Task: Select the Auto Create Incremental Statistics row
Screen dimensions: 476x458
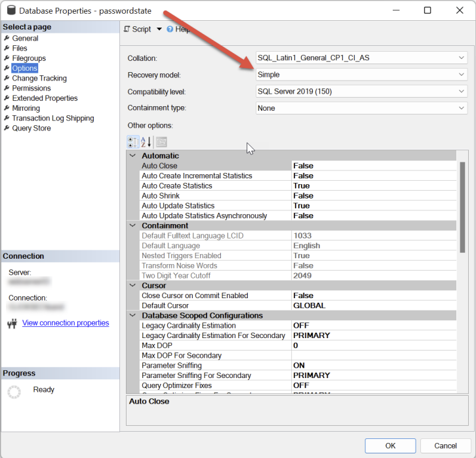Action: (x=298, y=176)
